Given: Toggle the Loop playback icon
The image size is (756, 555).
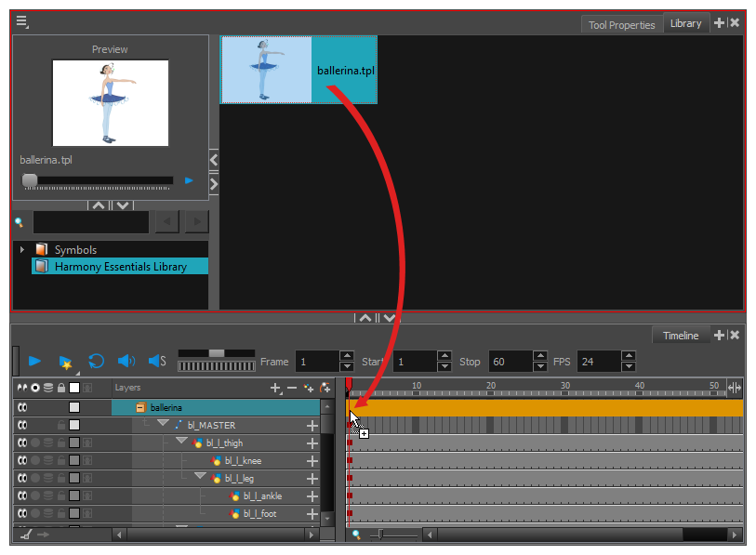Looking at the screenshot, I should 96,361.
